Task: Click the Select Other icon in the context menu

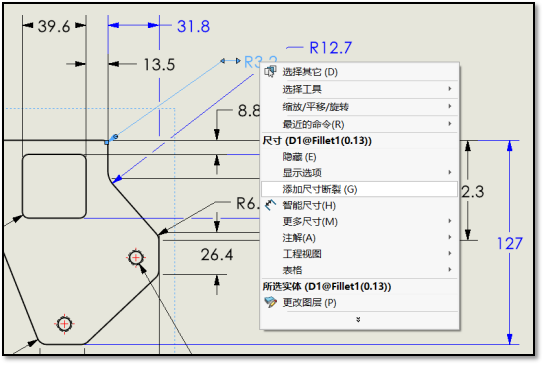Action: click(270, 71)
